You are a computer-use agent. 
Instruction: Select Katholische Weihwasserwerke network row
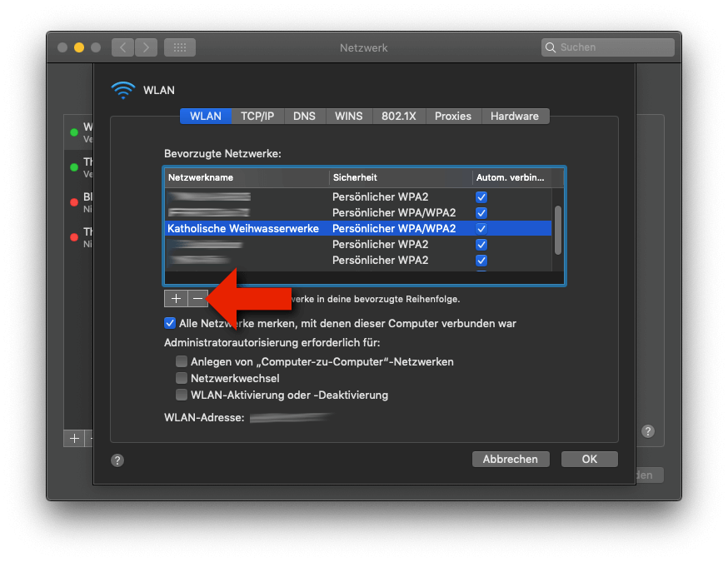click(x=358, y=228)
